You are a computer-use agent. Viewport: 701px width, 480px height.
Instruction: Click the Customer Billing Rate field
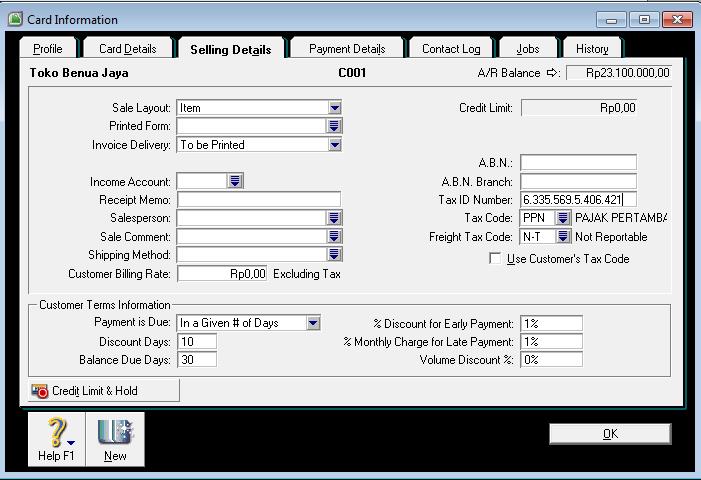(222, 274)
